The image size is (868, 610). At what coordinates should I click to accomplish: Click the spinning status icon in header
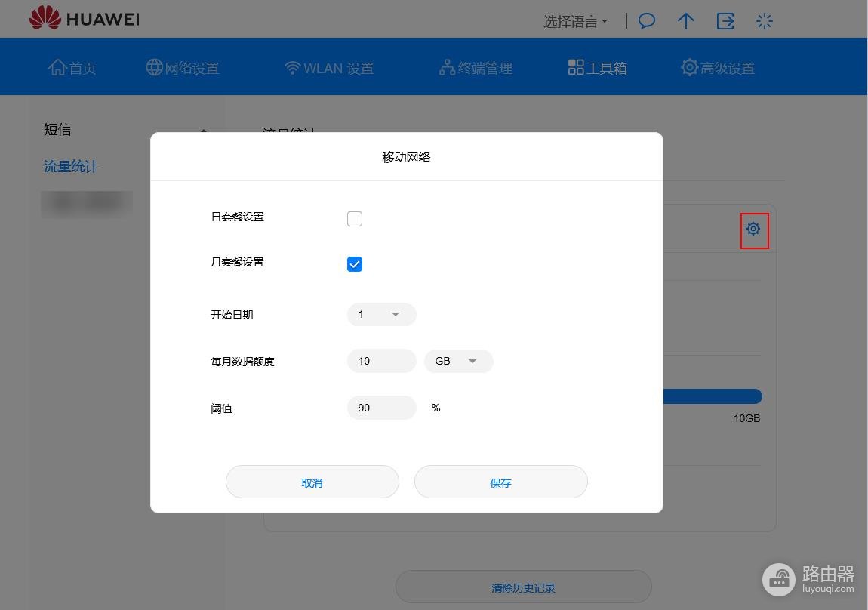tap(765, 21)
